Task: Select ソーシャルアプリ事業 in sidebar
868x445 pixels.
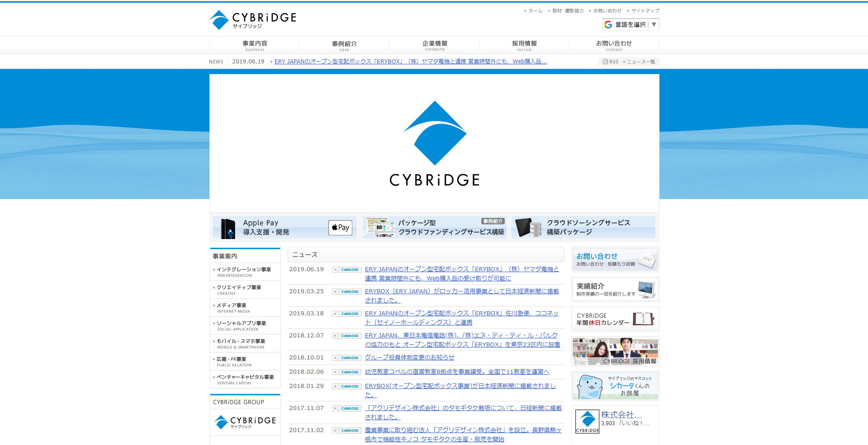Action: 245,325
